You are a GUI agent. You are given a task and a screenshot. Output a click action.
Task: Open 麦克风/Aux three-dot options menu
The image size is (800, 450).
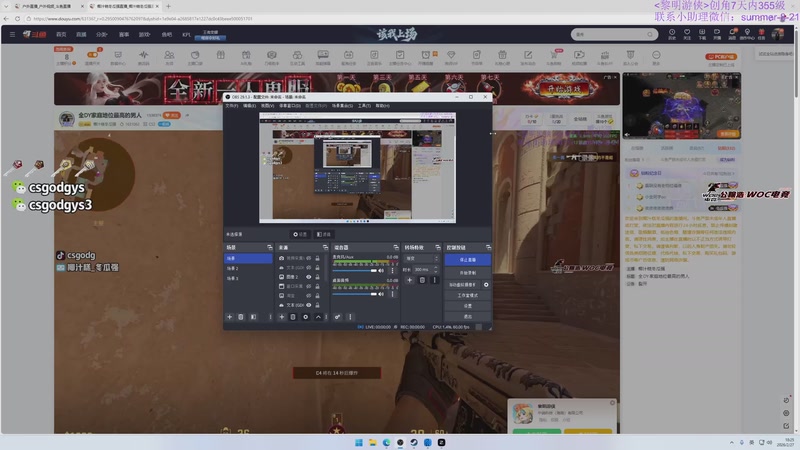[x=392, y=270]
